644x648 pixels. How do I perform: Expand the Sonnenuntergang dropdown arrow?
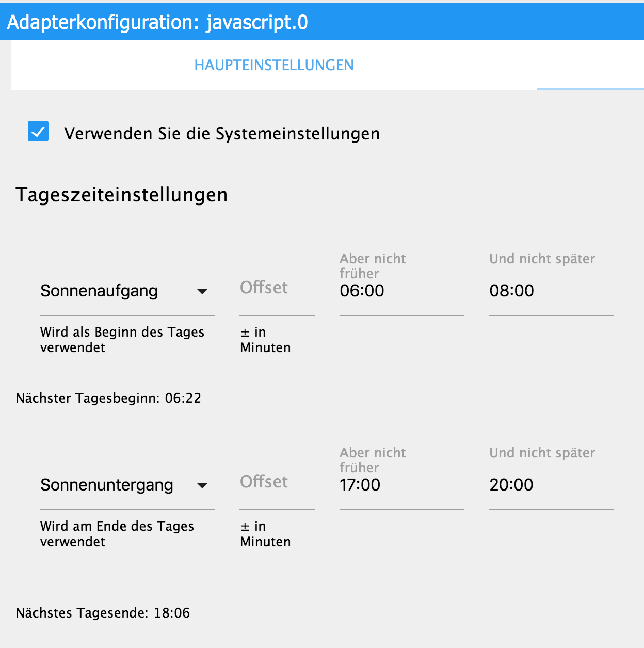pos(202,486)
